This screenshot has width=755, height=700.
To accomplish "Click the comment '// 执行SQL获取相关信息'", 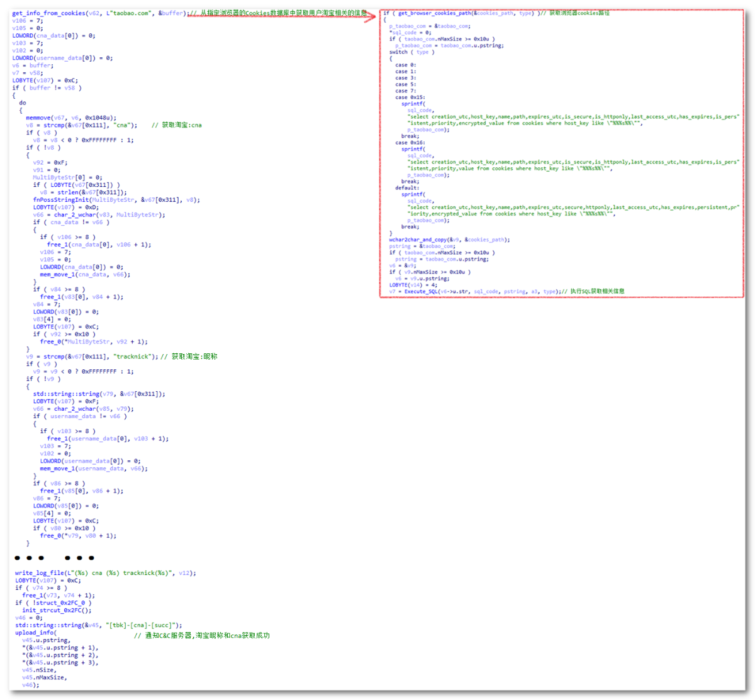I will point(594,291).
